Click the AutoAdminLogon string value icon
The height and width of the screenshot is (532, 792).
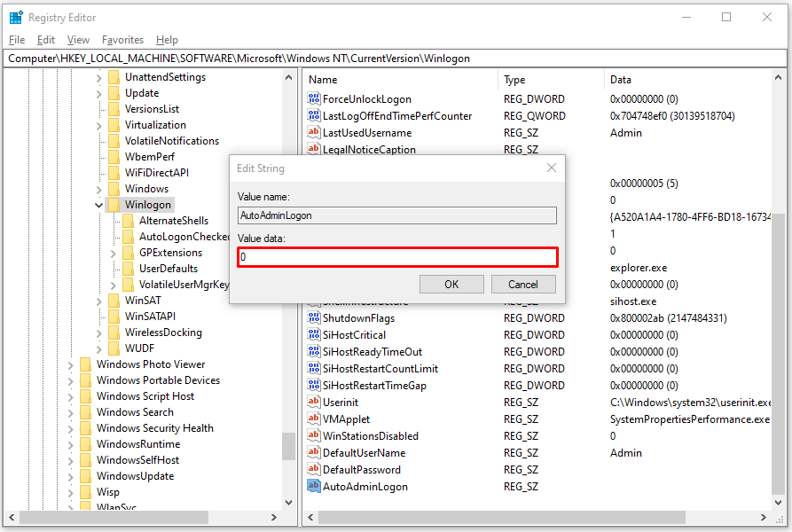pyautogui.click(x=314, y=487)
